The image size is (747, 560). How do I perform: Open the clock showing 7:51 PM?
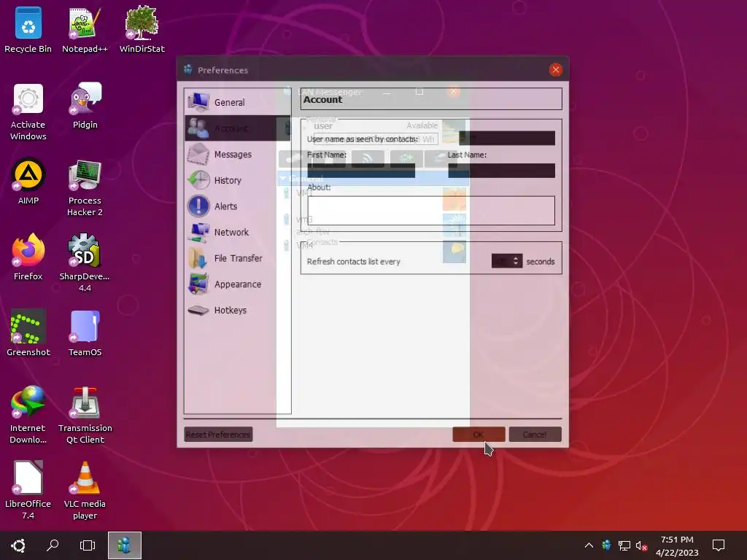point(676,545)
